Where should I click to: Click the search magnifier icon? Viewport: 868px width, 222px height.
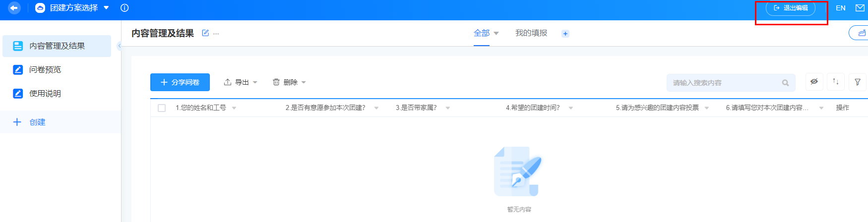point(785,83)
